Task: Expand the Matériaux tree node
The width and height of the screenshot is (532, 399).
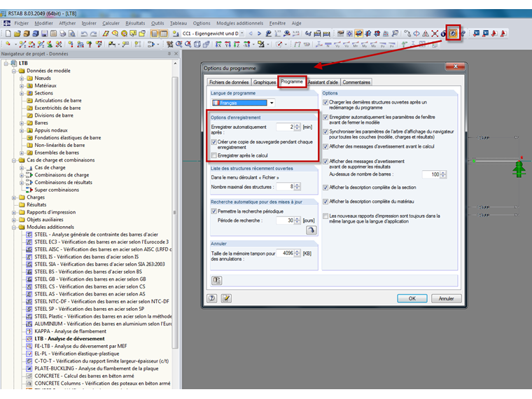Action: click(22, 86)
